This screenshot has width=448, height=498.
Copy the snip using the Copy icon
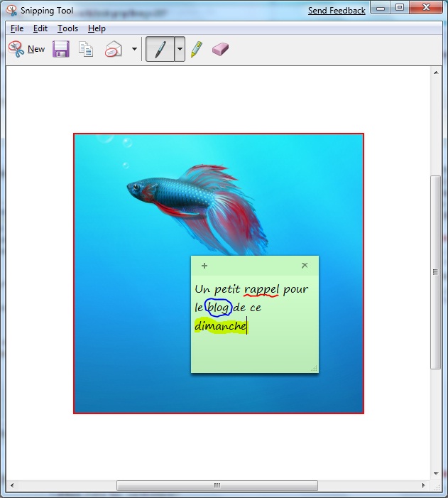point(86,50)
